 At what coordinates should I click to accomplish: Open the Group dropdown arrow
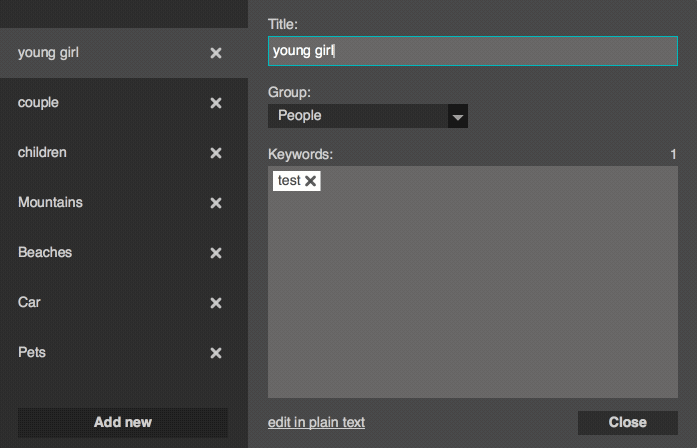tap(458, 116)
